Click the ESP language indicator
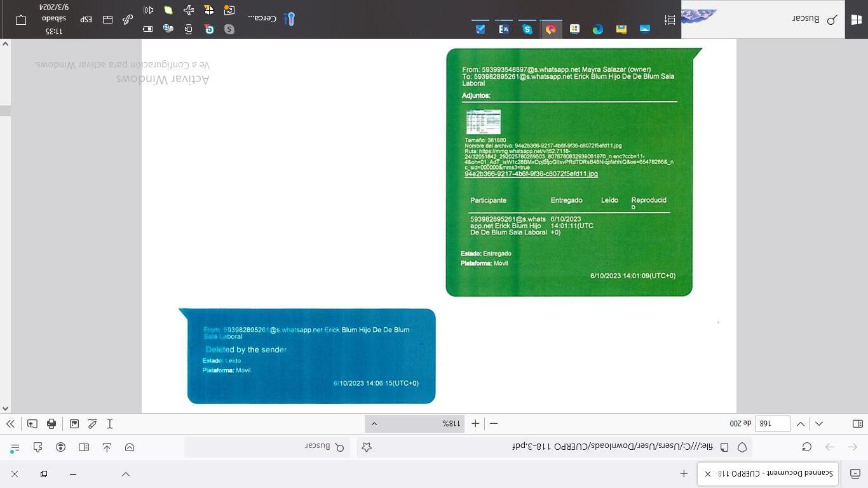Image resolution: width=868 pixels, height=488 pixels. [x=86, y=20]
